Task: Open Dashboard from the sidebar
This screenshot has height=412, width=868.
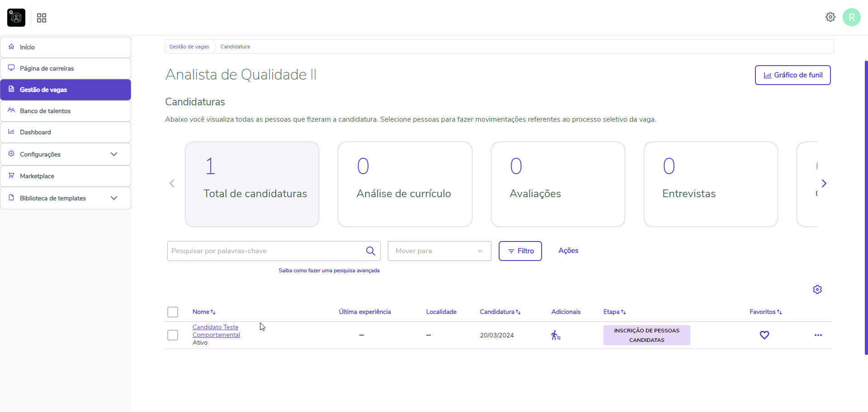Action: [35, 132]
